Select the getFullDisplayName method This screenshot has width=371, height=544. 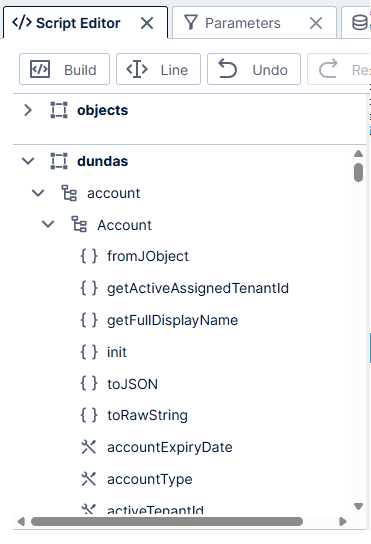(172, 320)
